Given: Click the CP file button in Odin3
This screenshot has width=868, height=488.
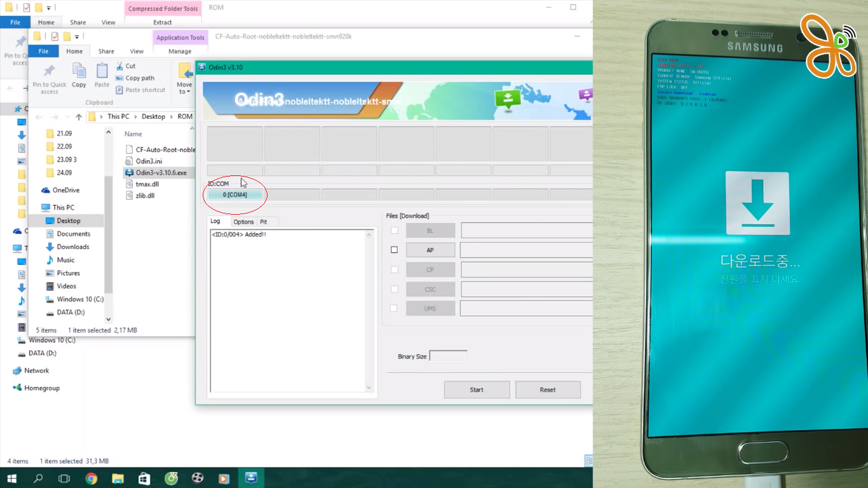Looking at the screenshot, I should [430, 269].
